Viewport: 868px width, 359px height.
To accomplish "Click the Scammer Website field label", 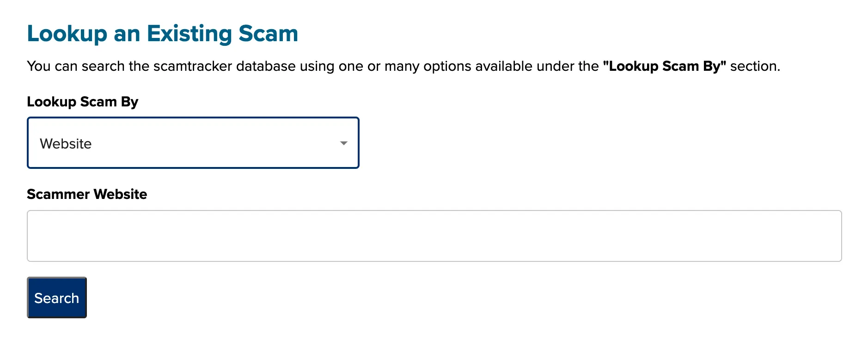I will click(87, 194).
